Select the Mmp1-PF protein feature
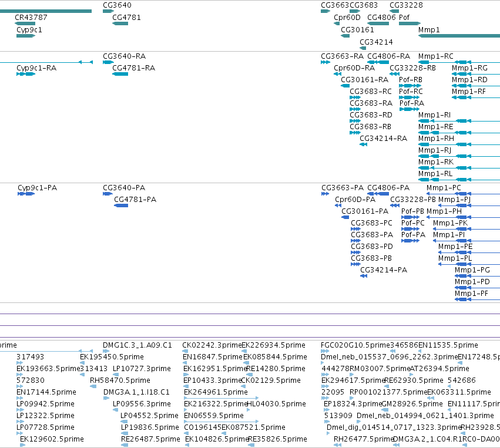 point(477,299)
